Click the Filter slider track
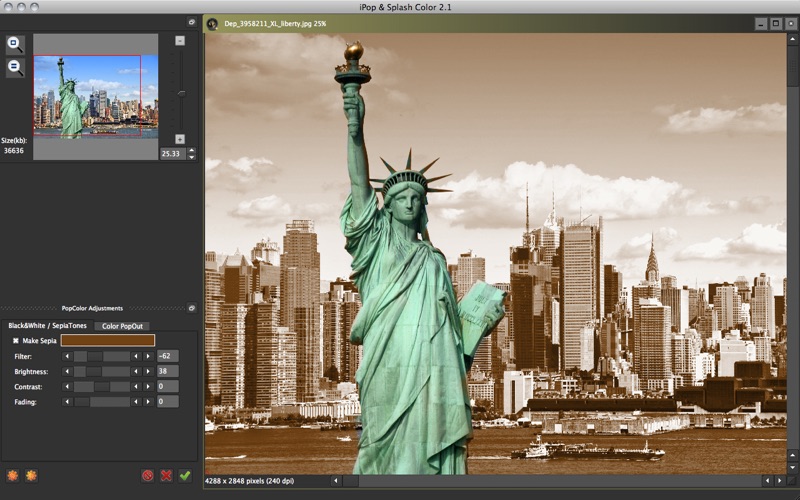 pos(102,356)
